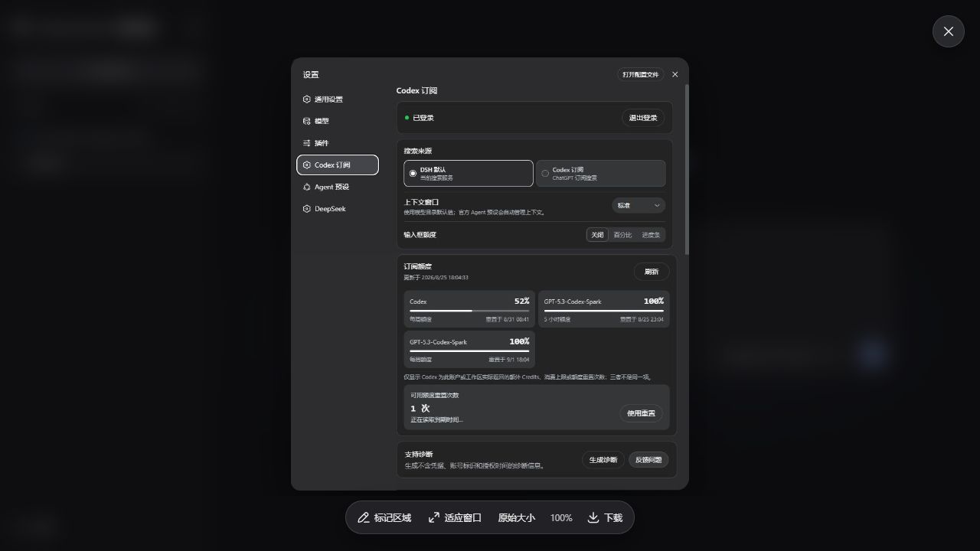Image resolution: width=980 pixels, height=551 pixels.
Task: Click the 标记区域 pencil tool
Action: pyautogui.click(x=384, y=518)
